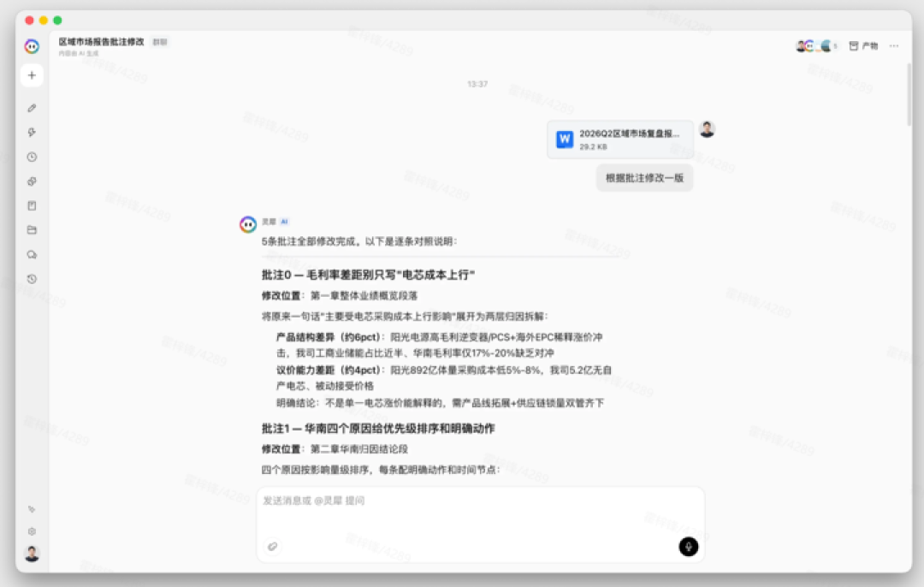The image size is (924, 587).
Task: Click the 内容由 AI 生成 subtitle
Action: [x=79, y=54]
